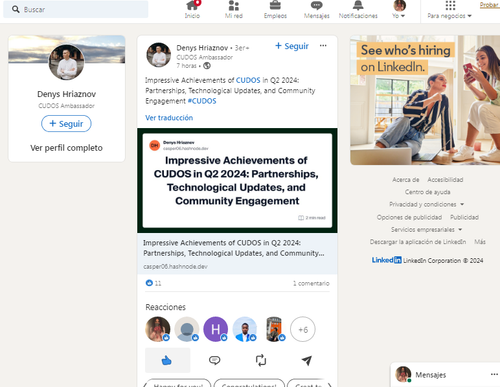Open Acerca de footer link

click(x=406, y=180)
